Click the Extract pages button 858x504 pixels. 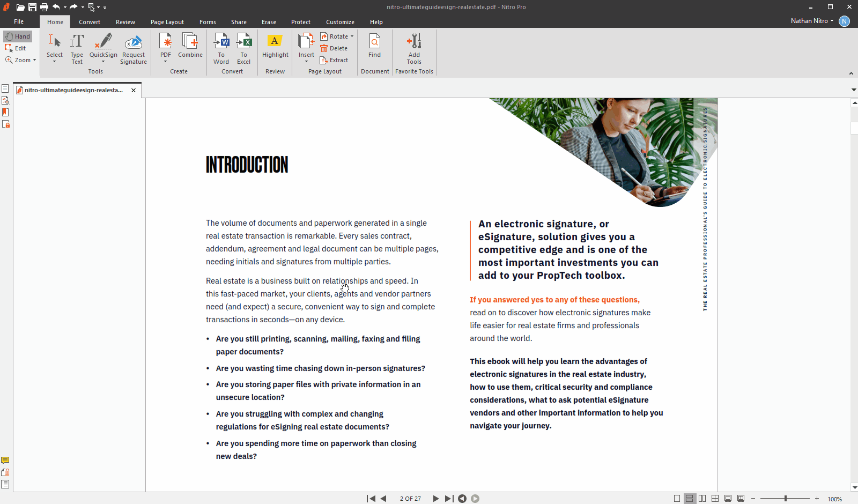click(334, 60)
